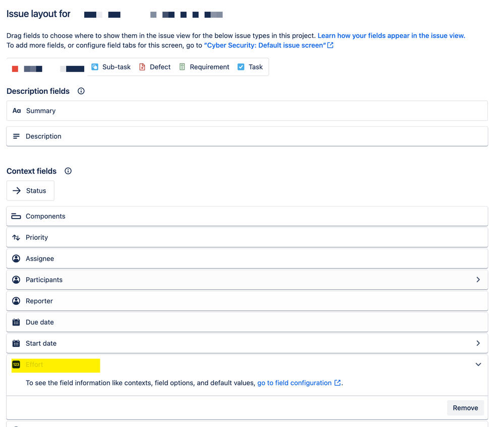Viewport: 504px width, 427px height.
Task: Select the Priority field label
Action: click(x=37, y=237)
